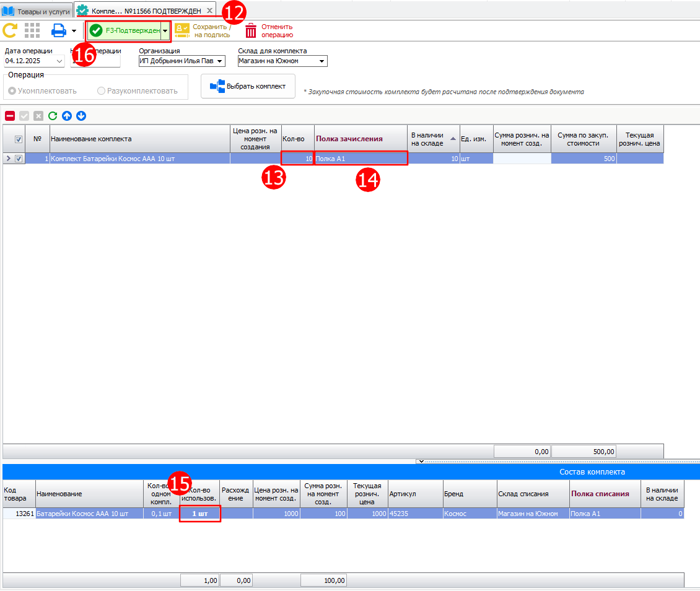The width and height of the screenshot is (700, 591).
Task: Click the Выбрать комплект button
Action: tap(248, 86)
